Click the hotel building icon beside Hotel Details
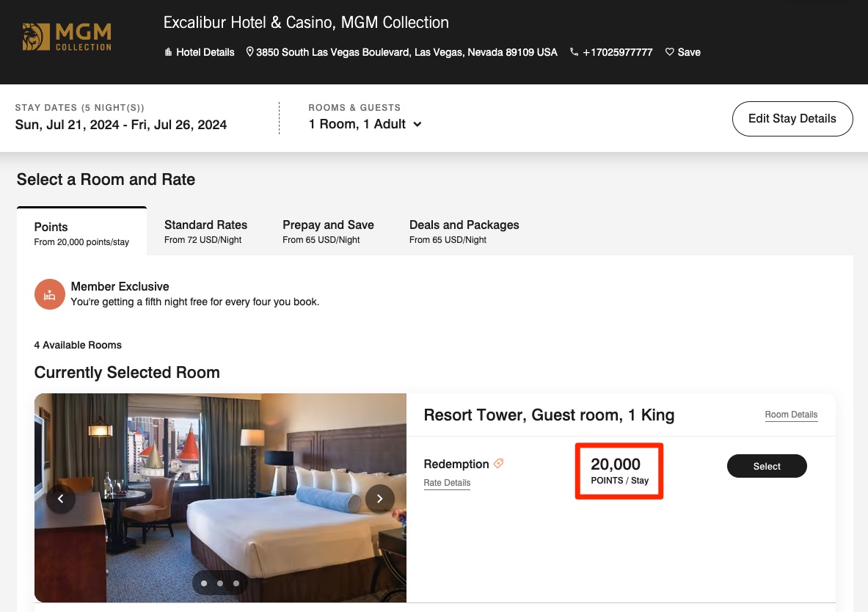 coord(167,52)
